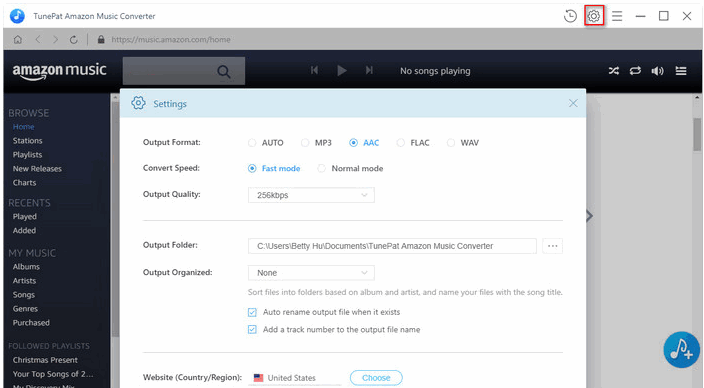Select FLAC output format
The image size is (704, 388).
point(400,143)
